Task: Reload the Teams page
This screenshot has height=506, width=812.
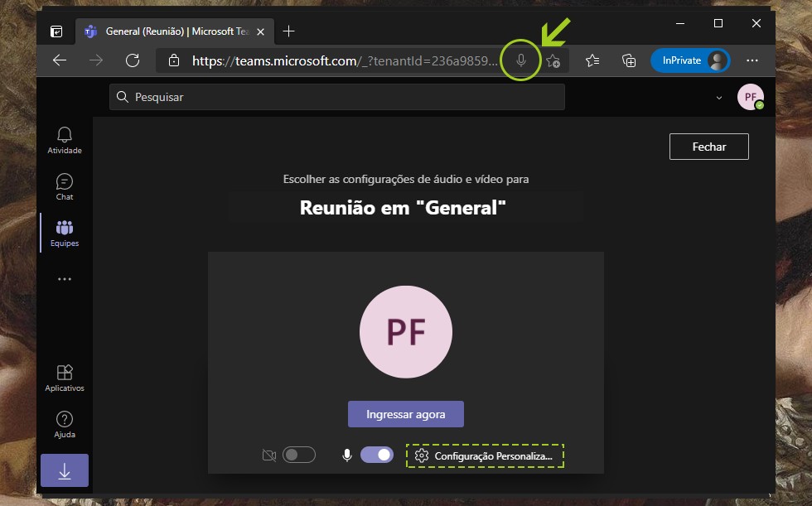Action: (133, 60)
